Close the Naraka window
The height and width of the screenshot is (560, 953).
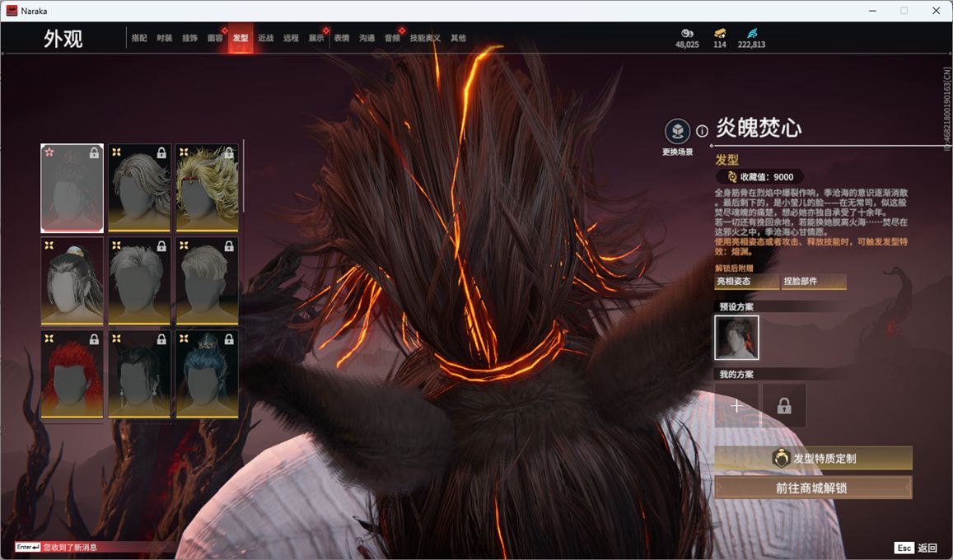point(936,11)
